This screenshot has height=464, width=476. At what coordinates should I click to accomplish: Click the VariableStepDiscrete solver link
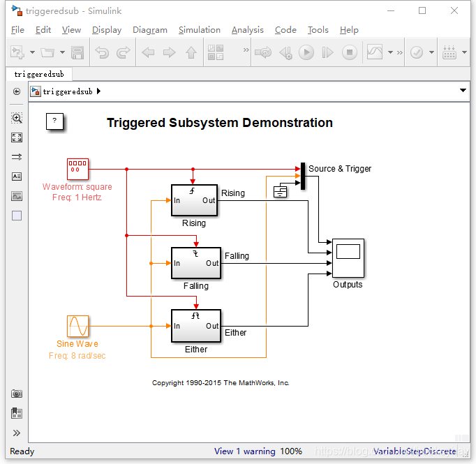coord(415,451)
